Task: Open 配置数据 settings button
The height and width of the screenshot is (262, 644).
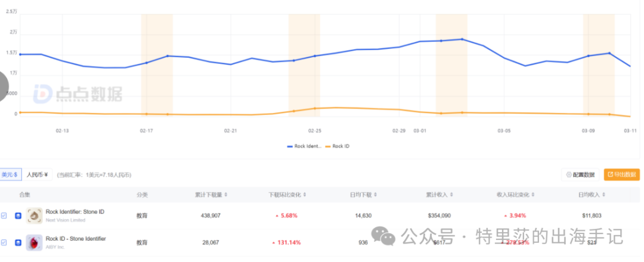Action: [x=580, y=175]
